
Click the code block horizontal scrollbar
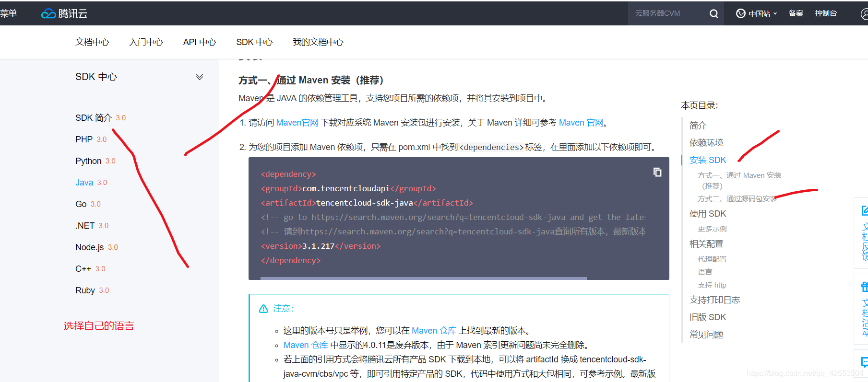point(424,278)
